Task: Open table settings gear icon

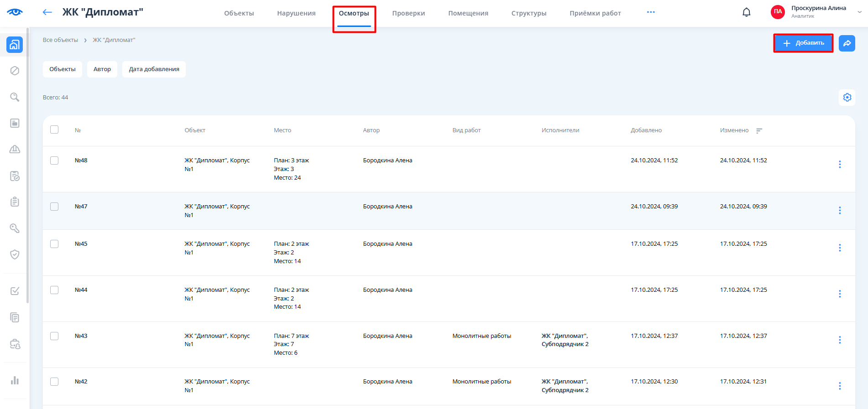Action: (x=847, y=97)
